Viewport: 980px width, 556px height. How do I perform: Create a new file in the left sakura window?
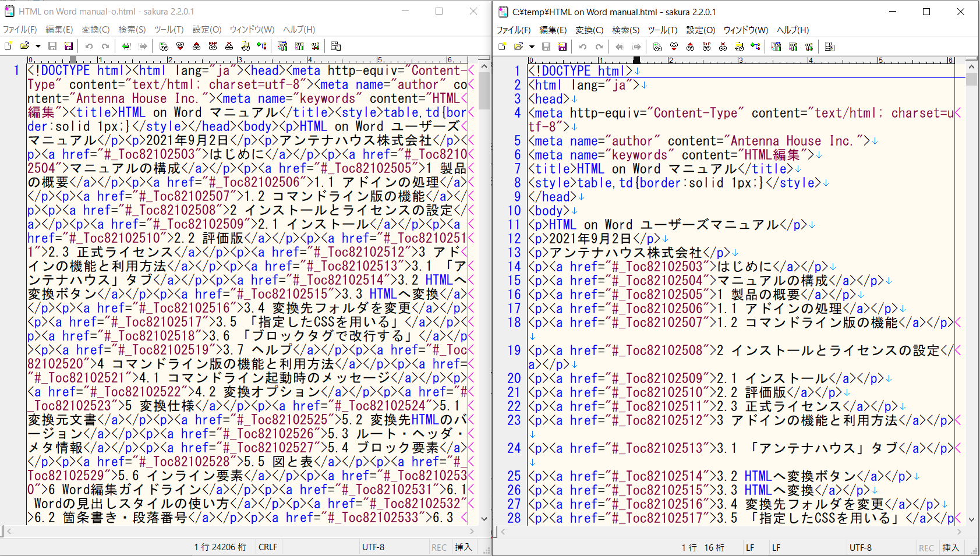pyautogui.click(x=8, y=46)
